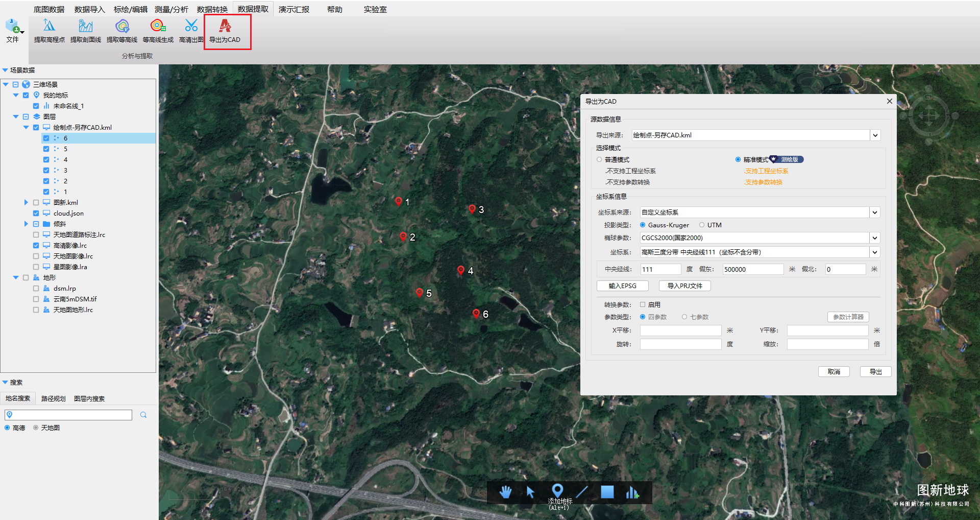This screenshot has width=980, height=520.
Task: Click the 导出为CAD toolbar icon
Action: click(x=225, y=26)
